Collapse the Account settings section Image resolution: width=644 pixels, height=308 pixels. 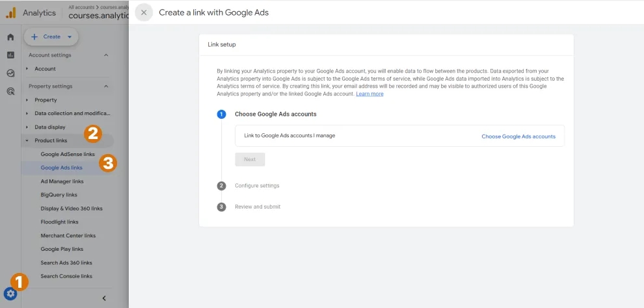tap(106, 55)
